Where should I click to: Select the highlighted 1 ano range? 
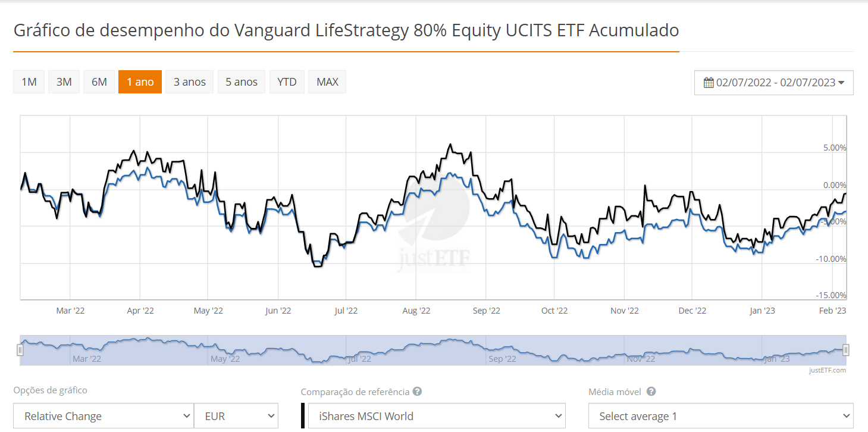pyautogui.click(x=140, y=82)
